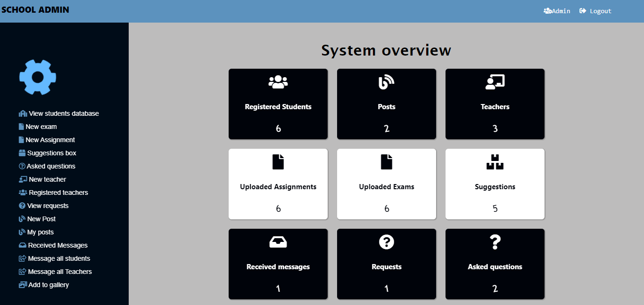644x305 pixels.
Task: Click the inbox icon on Received messages card
Action: point(278,241)
